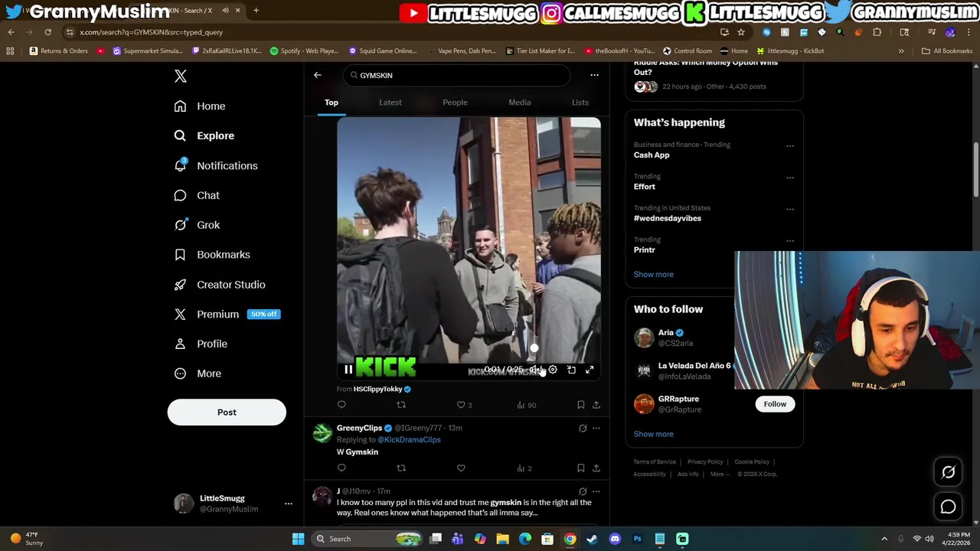The image size is (980, 551).
Task: Click the GYMSKIN search field
Action: tap(456, 75)
